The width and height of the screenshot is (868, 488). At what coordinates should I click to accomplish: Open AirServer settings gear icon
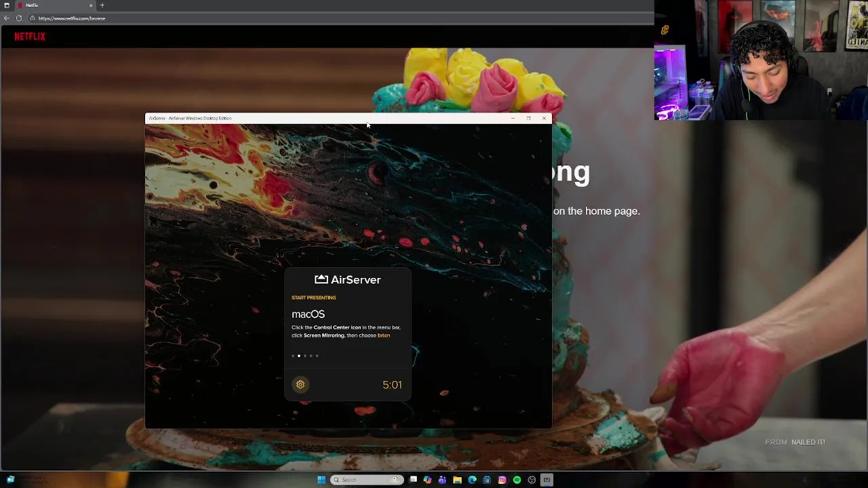point(300,384)
